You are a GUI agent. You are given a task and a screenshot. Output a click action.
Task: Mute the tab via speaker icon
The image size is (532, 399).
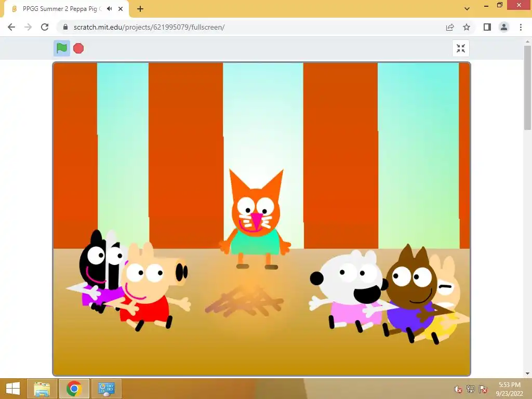point(109,9)
